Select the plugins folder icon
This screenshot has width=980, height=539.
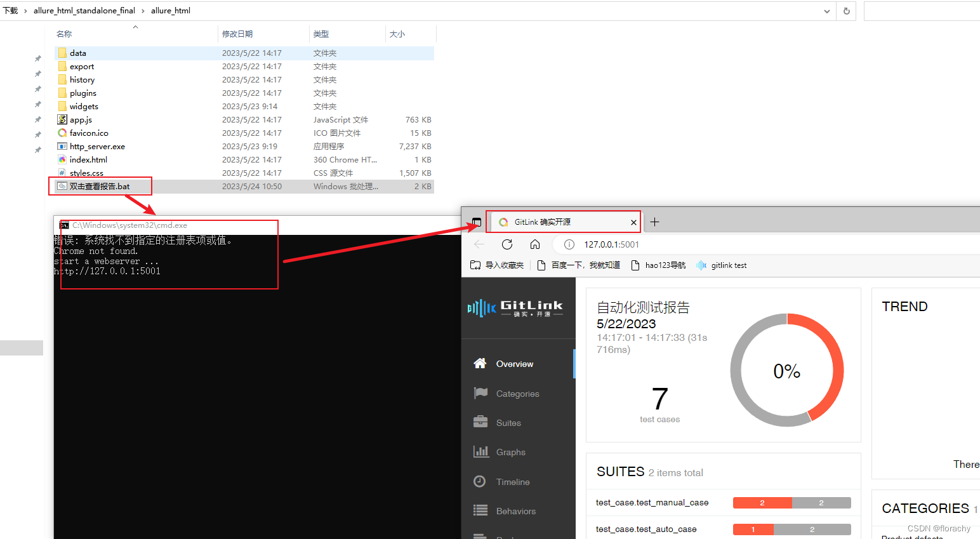(x=62, y=93)
